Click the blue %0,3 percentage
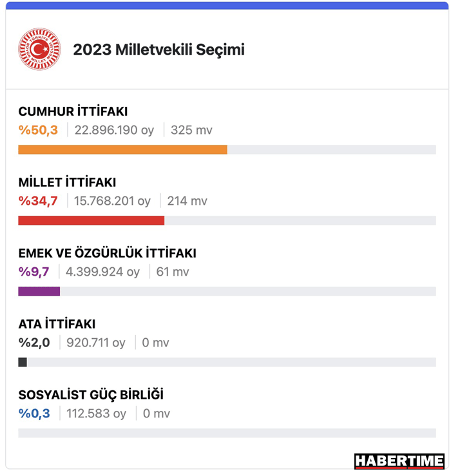 [34, 414]
